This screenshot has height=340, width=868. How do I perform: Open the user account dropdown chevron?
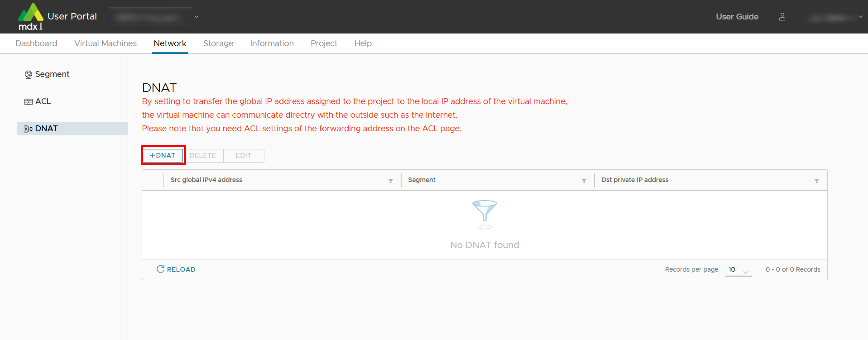pos(860,17)
